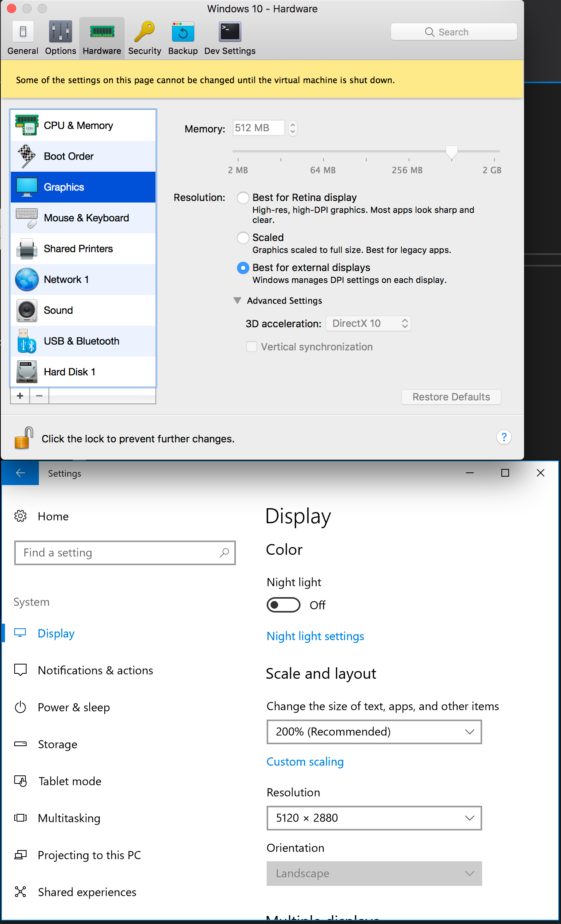Click the padlock to prevent changes
561x924 pixels.
tap(23, 438)
